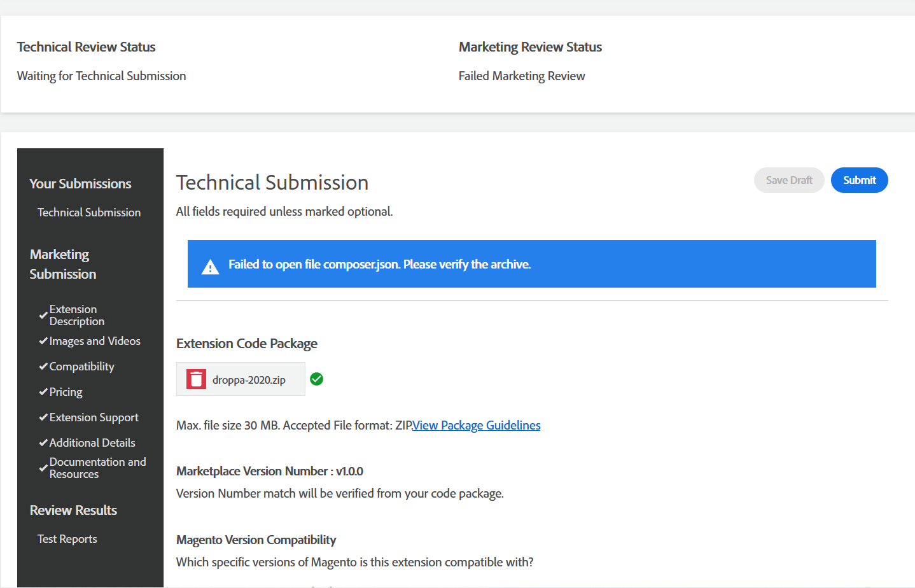Open the Pricing section
The width and height of the screenshot is (915, 588).
point(66,392)
